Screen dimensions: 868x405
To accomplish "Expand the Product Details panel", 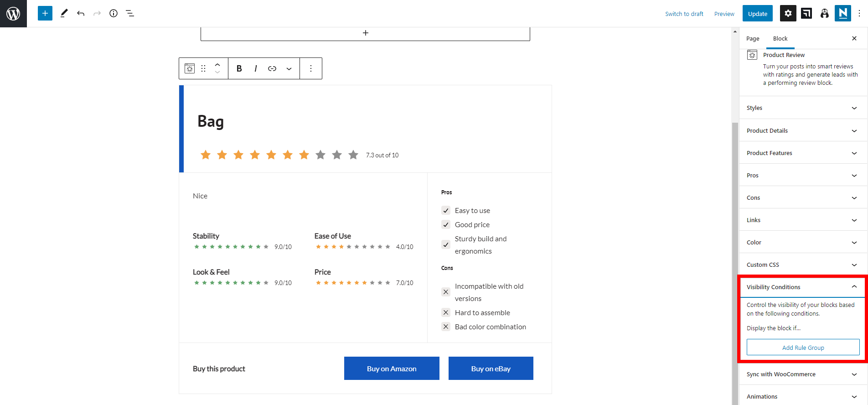I will click(802, 131).
